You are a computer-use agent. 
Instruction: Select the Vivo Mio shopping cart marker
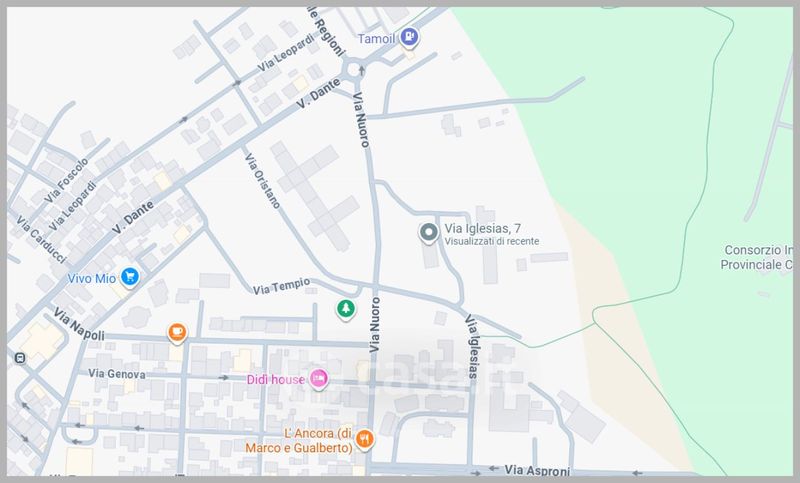[129, 277]
